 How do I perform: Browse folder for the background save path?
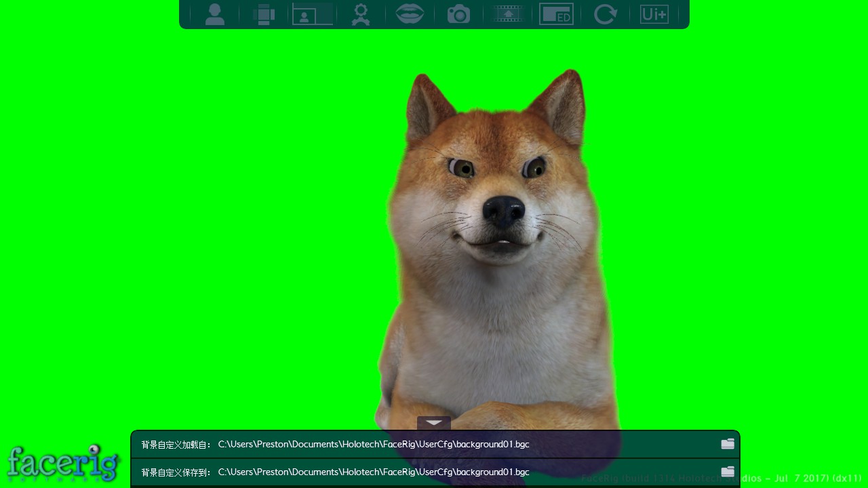click(x=727, y=472)
